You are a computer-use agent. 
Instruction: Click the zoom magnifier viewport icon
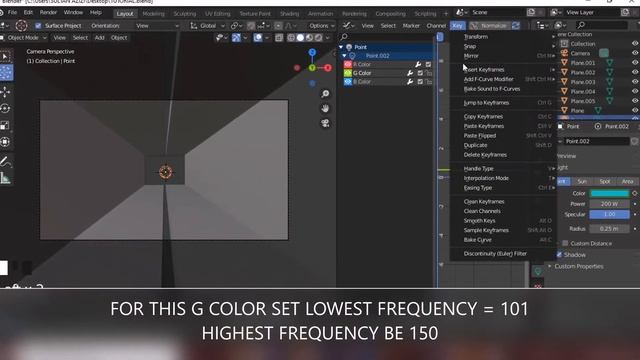[325, 94]
